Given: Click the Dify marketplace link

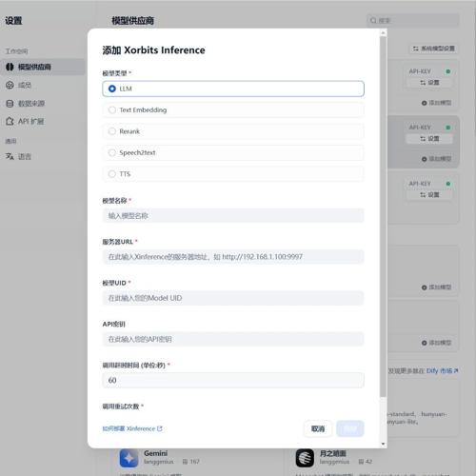Looking at the screenshot, I should point(442,370).
